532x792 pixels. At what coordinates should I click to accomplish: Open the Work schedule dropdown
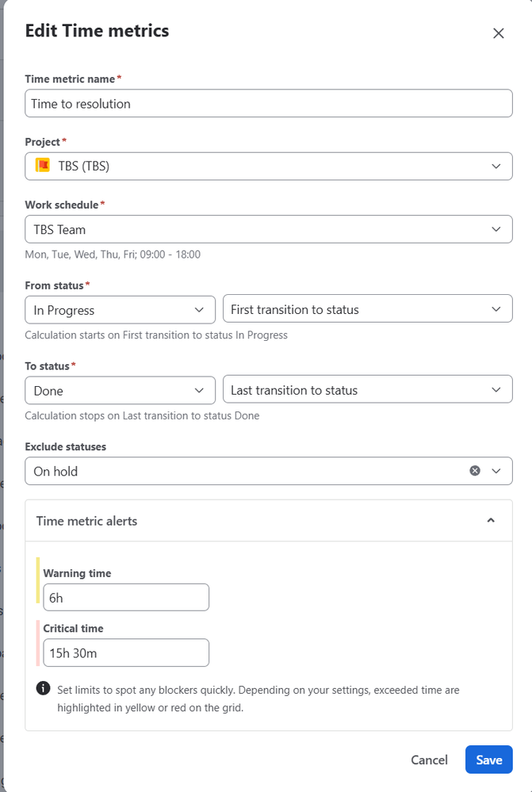coord(269,229)
